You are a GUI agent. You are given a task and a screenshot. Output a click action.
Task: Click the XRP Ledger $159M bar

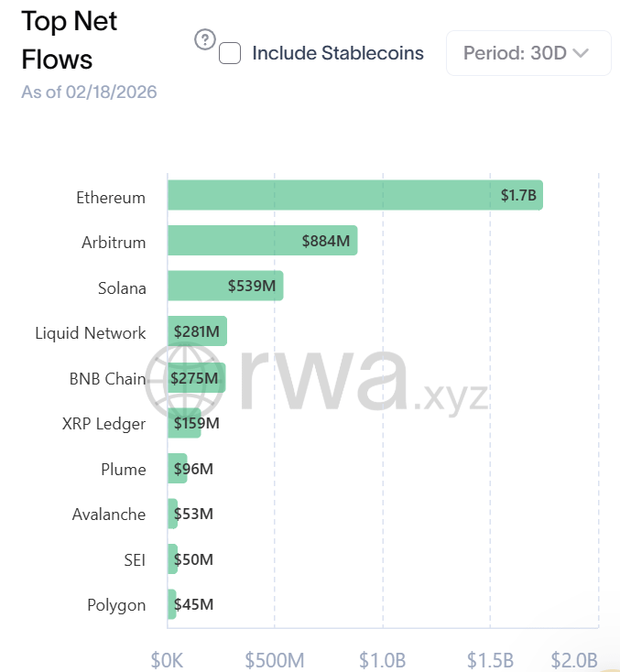184,423
